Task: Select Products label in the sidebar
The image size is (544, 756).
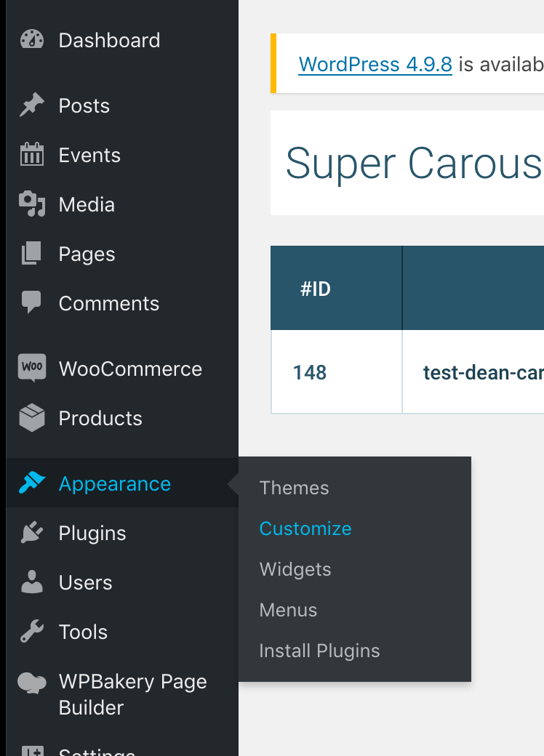Action: (x=100, y=418)
